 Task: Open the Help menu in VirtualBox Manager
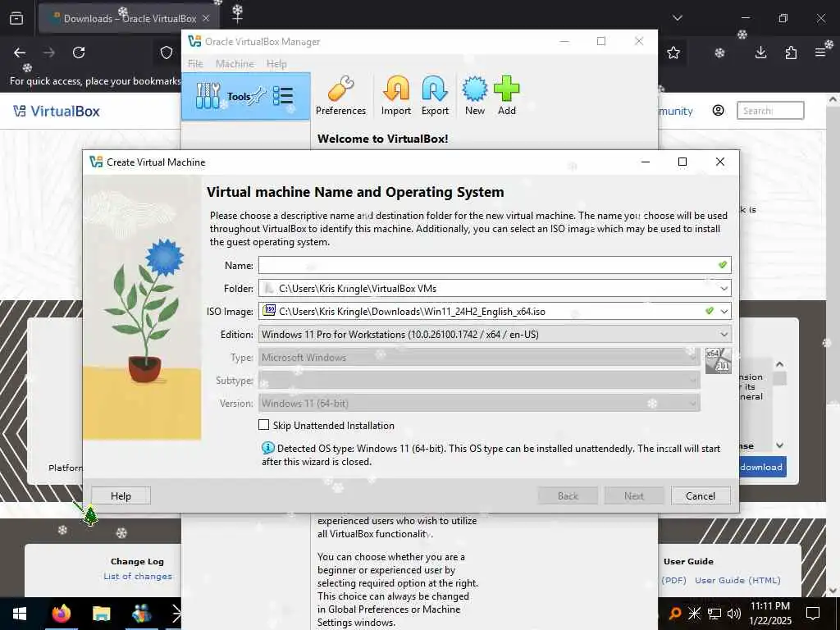coord(276,64)
